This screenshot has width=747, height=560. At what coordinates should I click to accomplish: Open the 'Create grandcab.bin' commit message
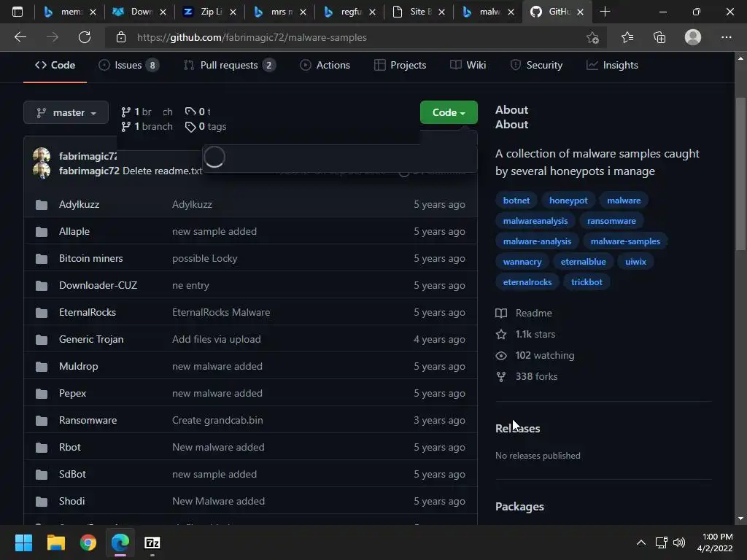[217, 421]
